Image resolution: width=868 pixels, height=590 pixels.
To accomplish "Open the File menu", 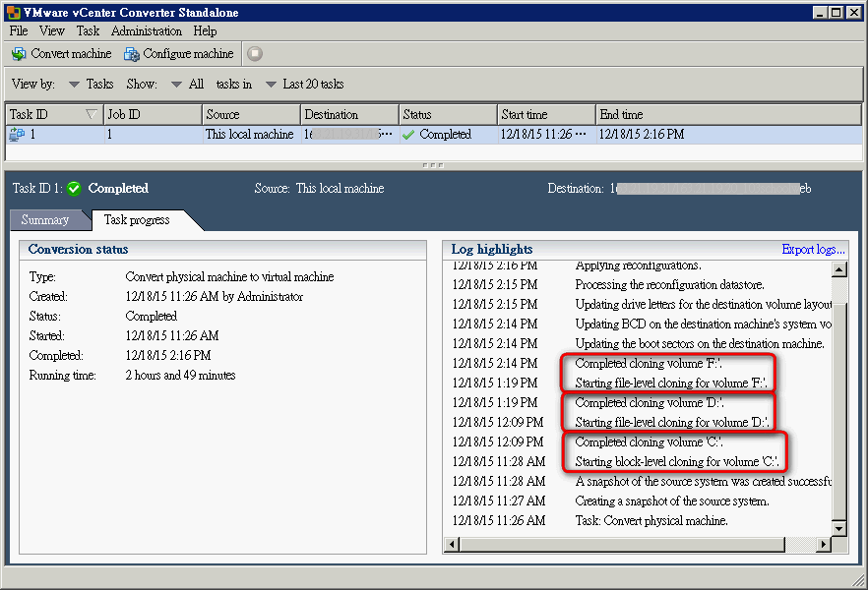I will point(19,30).
